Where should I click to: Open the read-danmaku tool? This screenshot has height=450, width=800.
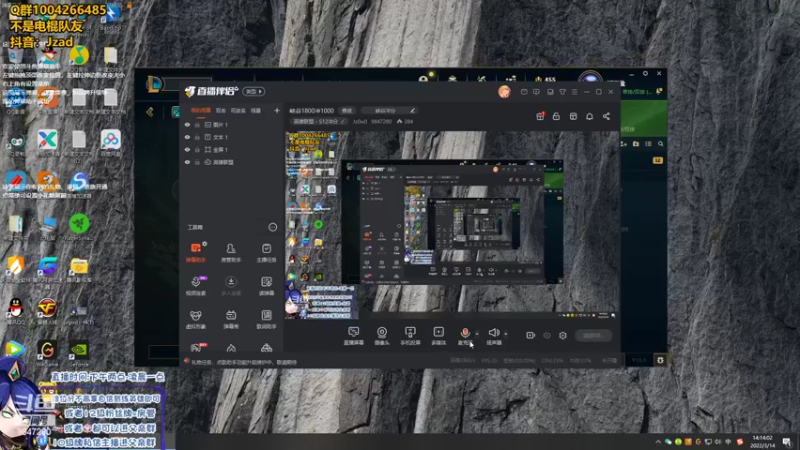(x=266, y=285)
